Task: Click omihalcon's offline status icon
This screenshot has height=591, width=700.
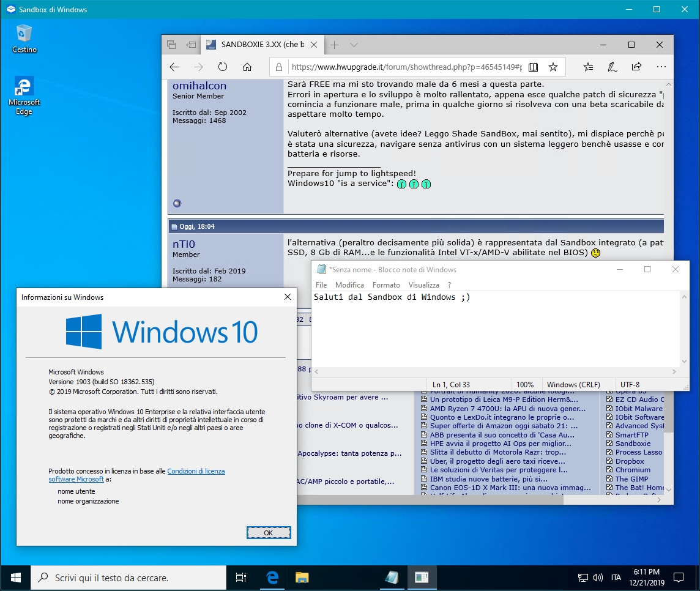Action: 177,204
